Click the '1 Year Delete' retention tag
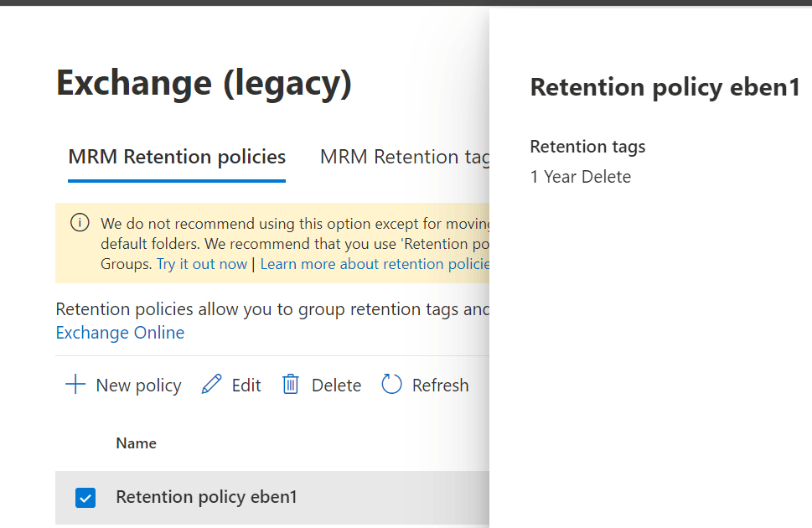This screenshot has height=528, width=812. tap(581, 177)
